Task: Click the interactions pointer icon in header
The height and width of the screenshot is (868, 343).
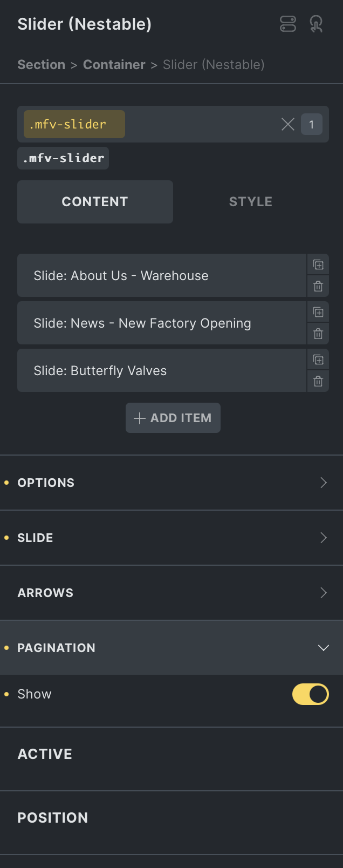Action: 316,24
